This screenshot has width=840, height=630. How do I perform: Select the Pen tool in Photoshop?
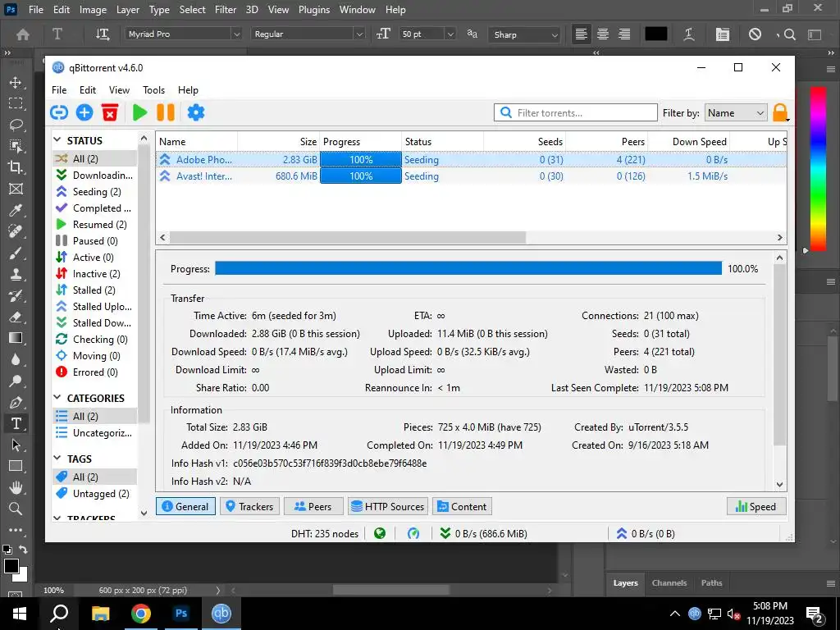16,402
